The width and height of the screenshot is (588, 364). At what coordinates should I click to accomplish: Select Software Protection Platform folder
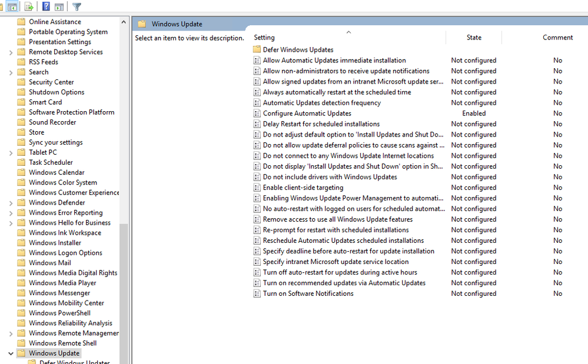pos(72,112)
